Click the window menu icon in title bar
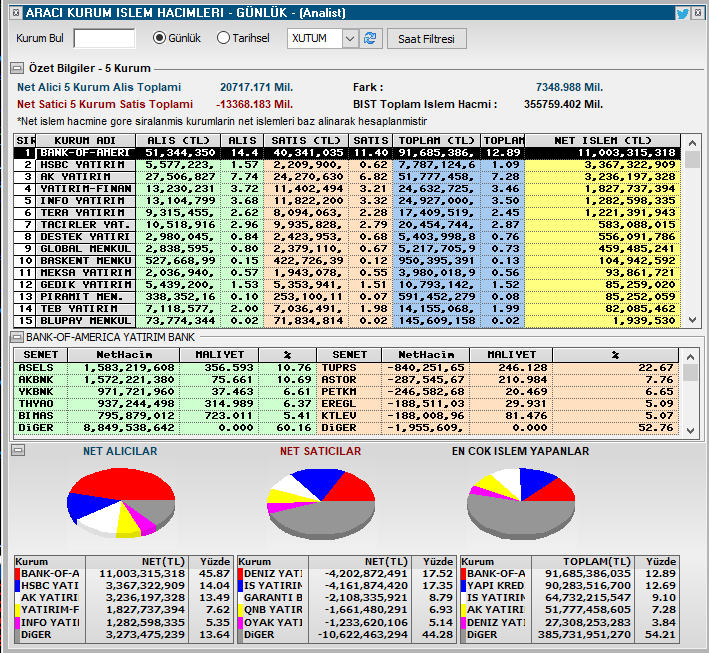 point(16,13)
